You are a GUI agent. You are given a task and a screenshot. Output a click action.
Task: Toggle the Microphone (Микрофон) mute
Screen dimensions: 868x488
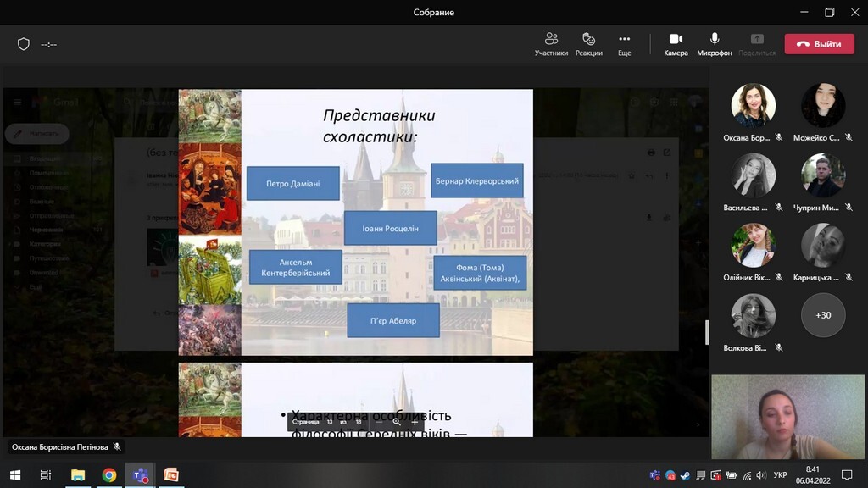(715, 44)
